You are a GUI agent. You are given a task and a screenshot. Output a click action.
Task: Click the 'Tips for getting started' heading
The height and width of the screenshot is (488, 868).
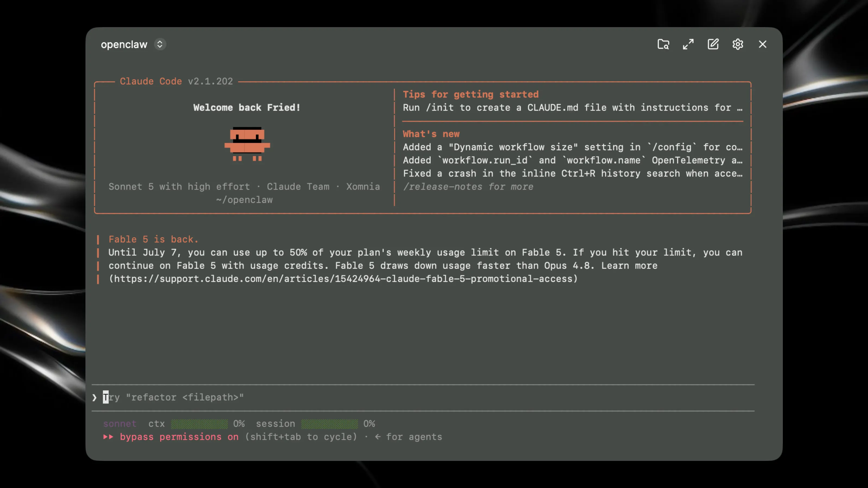point(471,94)
